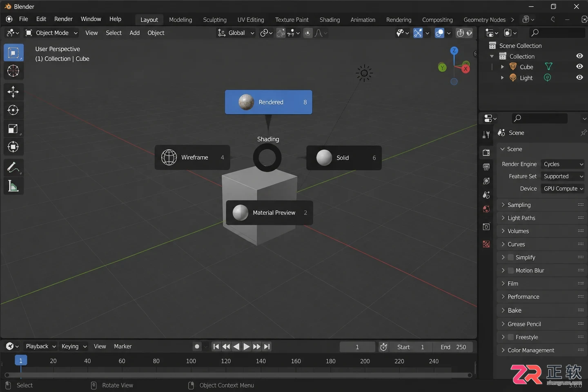Image resolution: width=588 pixels, height=392 pixels.
Task: Open Global transform orientation dropdown
Action: (236, 33)
